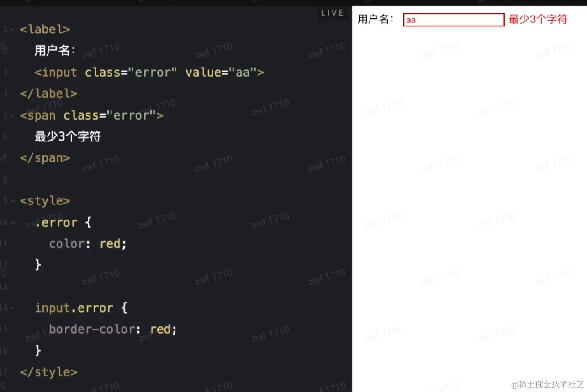Click the 用户名: text in the code
Image resolution: width=587 pixels, height=392 pixels.
pyautogui.click(x=55, y=50)
